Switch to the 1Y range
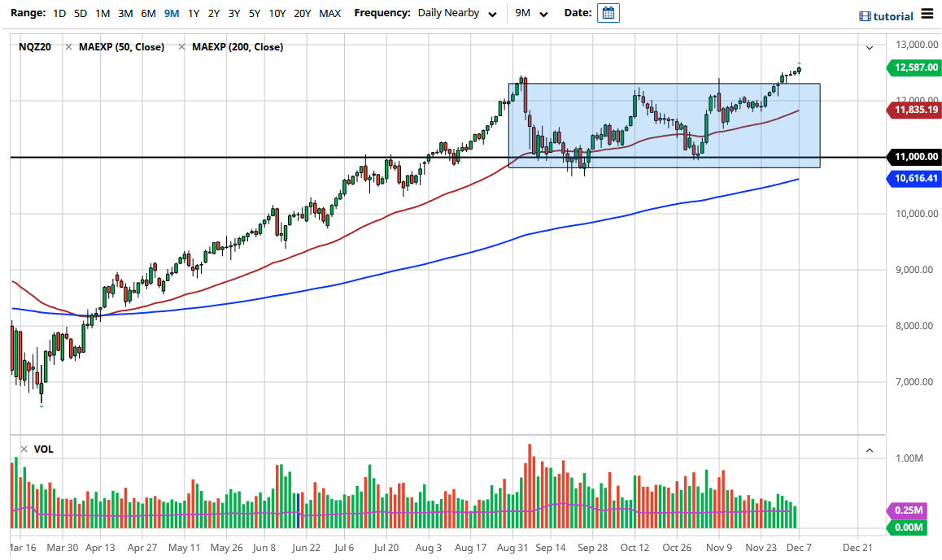Screen dimensions: 942x560 coord(193,13)
